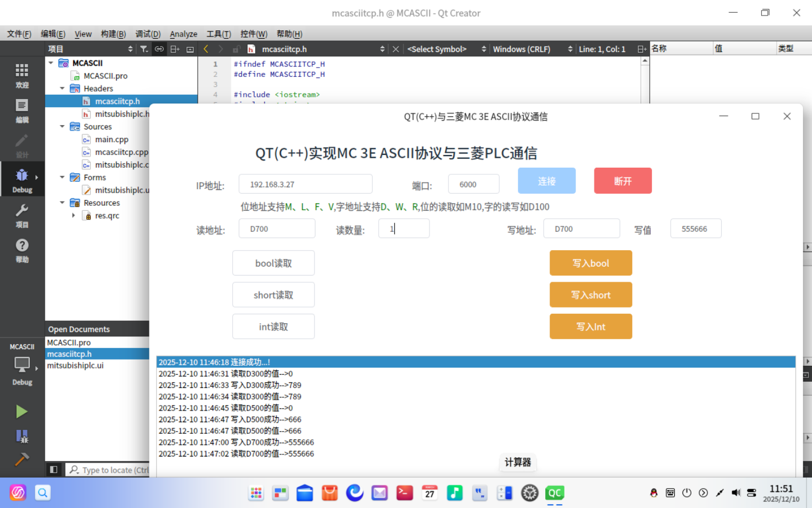Screen dimensions: 812x508
Task: Open the Projects (项目) wrench mode icon
Action: tap(22, 215)
